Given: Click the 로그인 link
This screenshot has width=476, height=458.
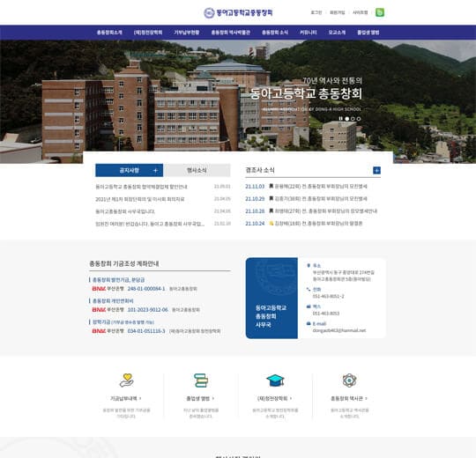Looking at the screenshot, I should (x=316, y=12).
